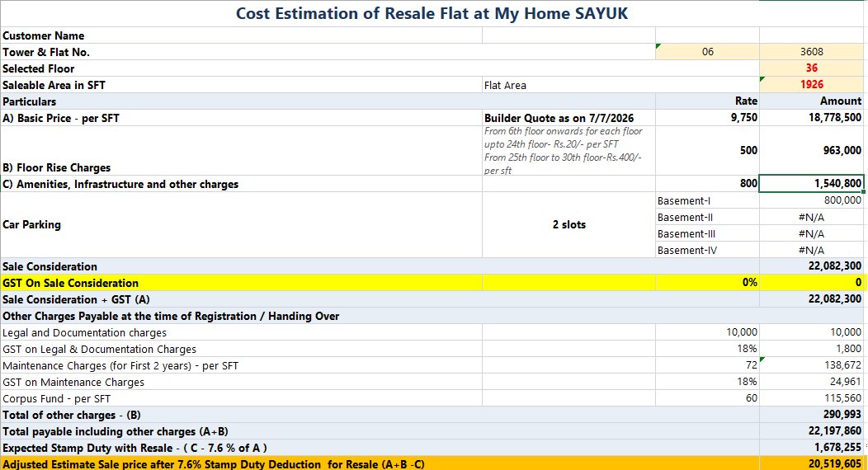Select tower number cell '06'
This screenshot has width=868, height=470.
click(x=707, y=51)
